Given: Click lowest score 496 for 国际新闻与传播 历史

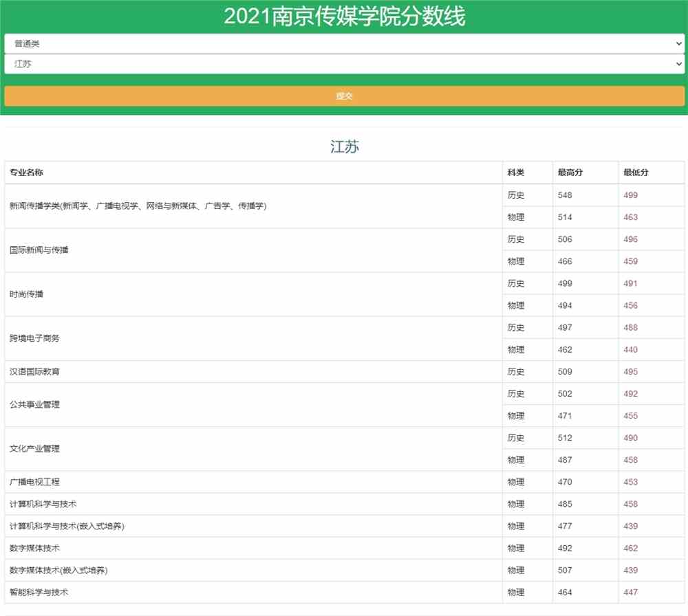Looking at the screenshot, I should [630, 239].
